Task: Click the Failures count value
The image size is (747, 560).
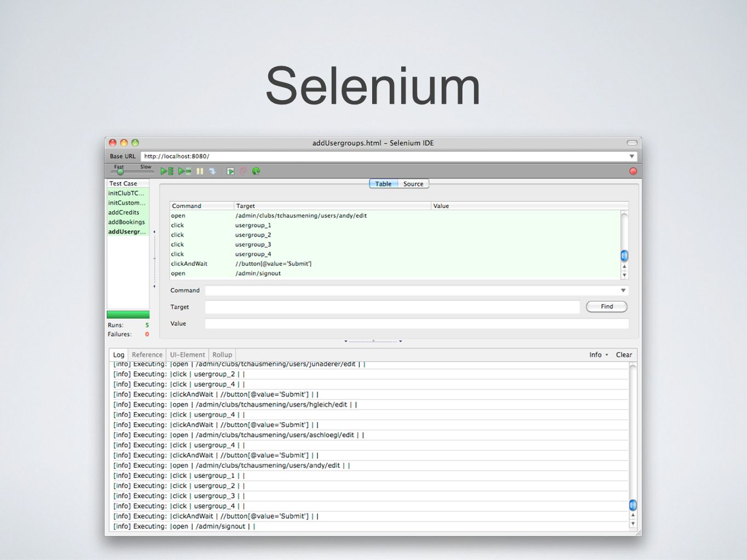Action: click(x=147, y=334)
